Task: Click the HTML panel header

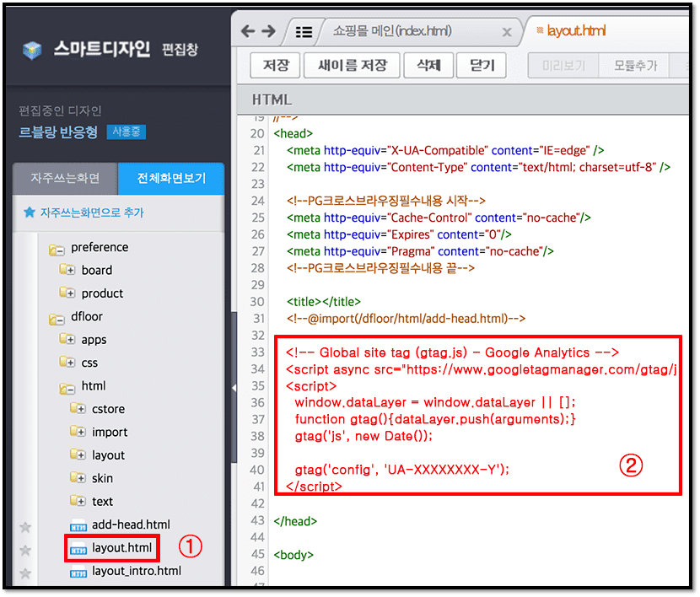Action: (462, 99)
